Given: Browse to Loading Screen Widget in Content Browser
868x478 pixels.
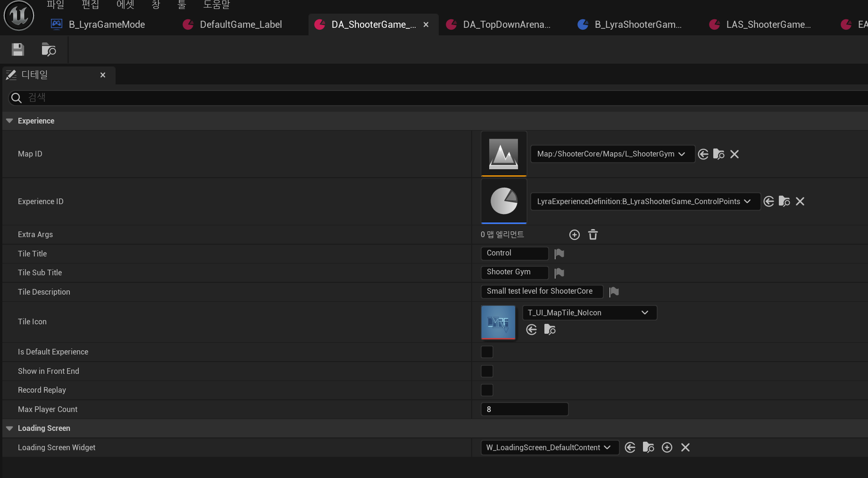Looking at the screenshot, I should [648, 447].
